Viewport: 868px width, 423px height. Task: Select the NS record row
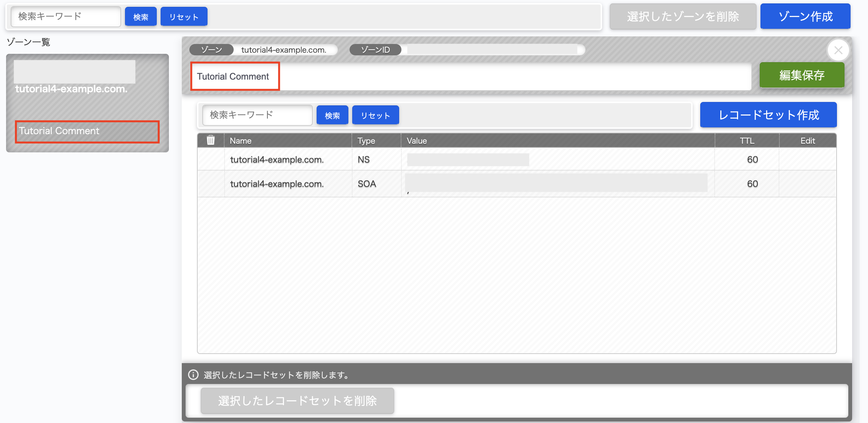tap(276, 160)
